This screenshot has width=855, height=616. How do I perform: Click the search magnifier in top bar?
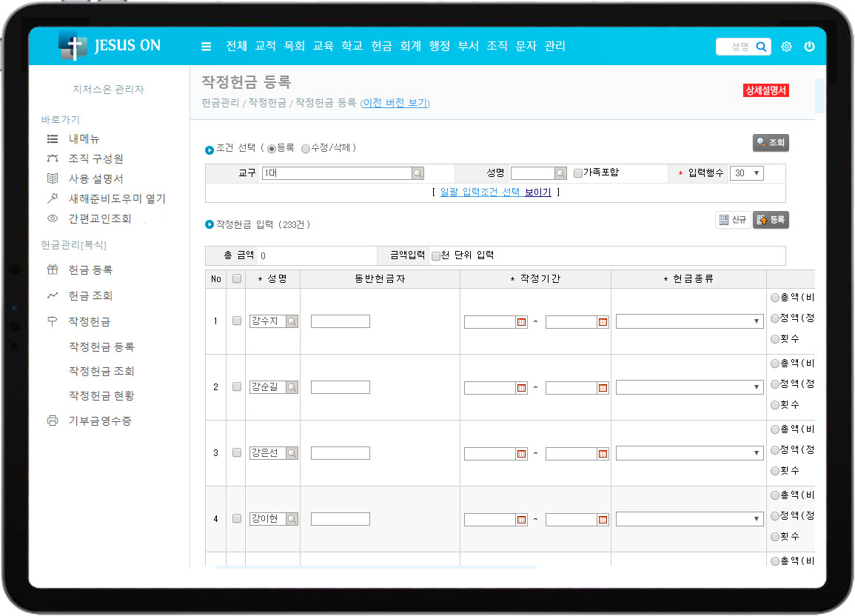[x=761, y=47]
